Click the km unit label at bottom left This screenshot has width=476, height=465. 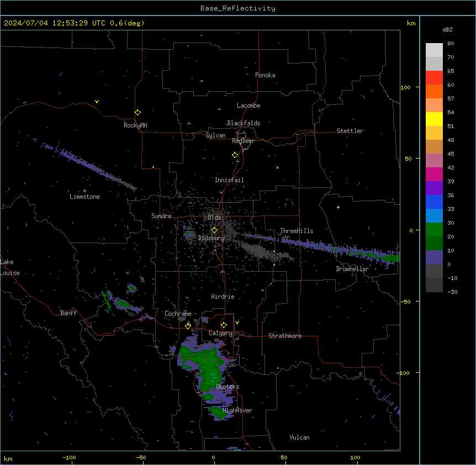(8, 458)
